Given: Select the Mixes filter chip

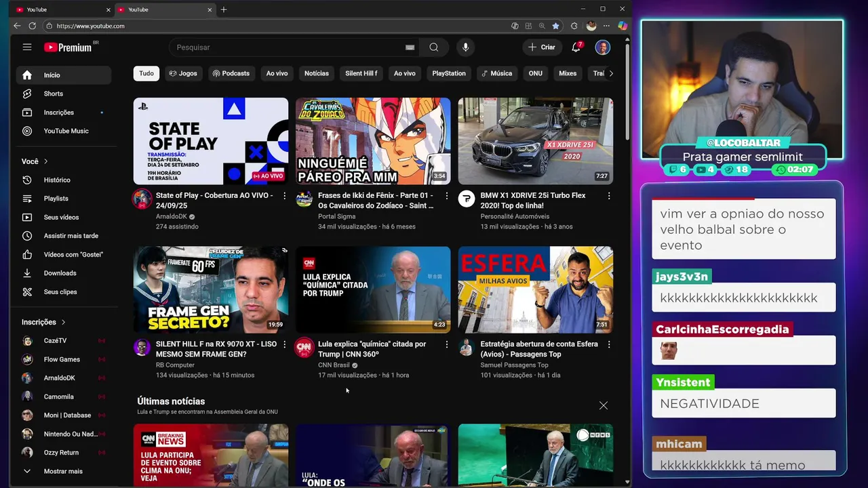Looking at the screenshot, I should pos(568,73).
